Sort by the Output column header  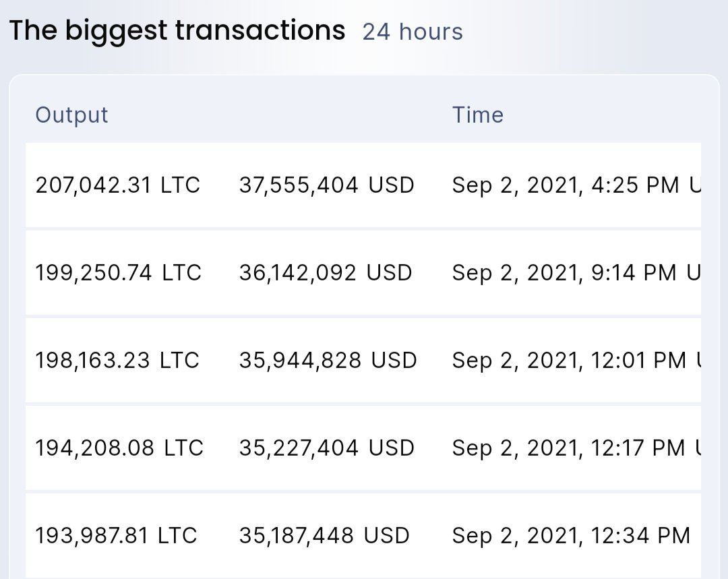(71, 115)
